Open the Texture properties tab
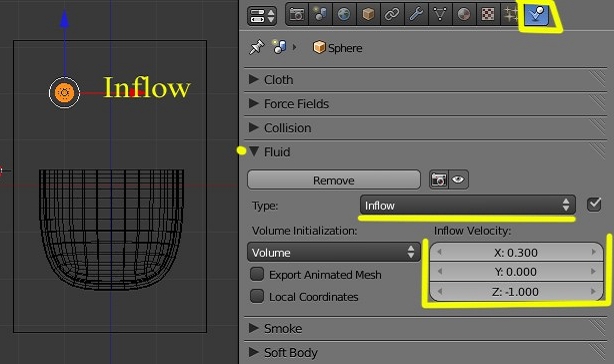 point(488,15)
